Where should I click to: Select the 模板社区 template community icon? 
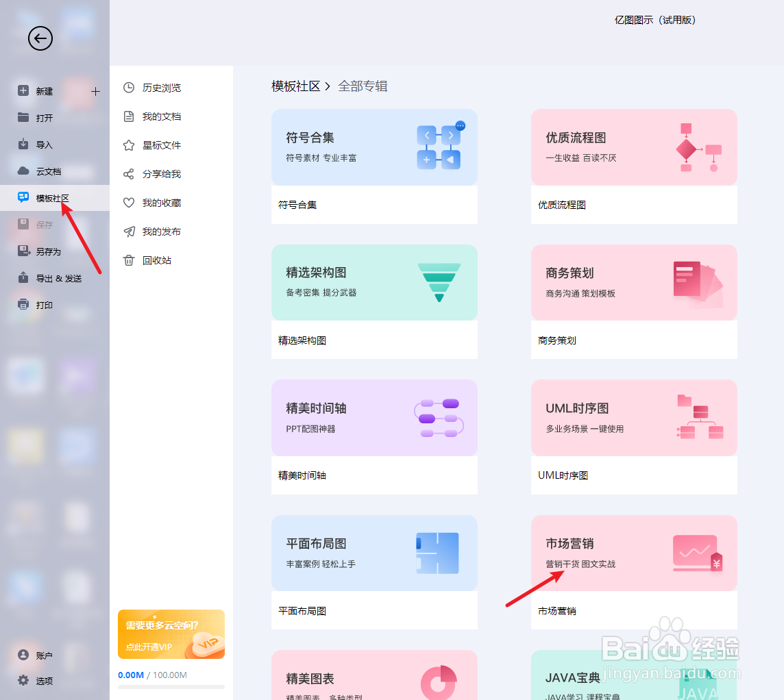21,197
